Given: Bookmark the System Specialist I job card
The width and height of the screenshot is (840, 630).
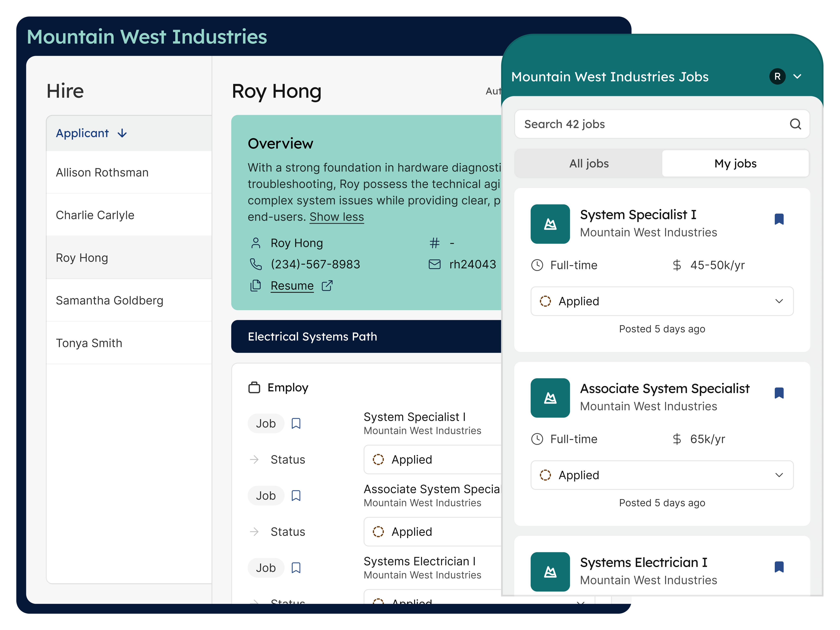Looking at the screenshot, I should click(779, 219).
